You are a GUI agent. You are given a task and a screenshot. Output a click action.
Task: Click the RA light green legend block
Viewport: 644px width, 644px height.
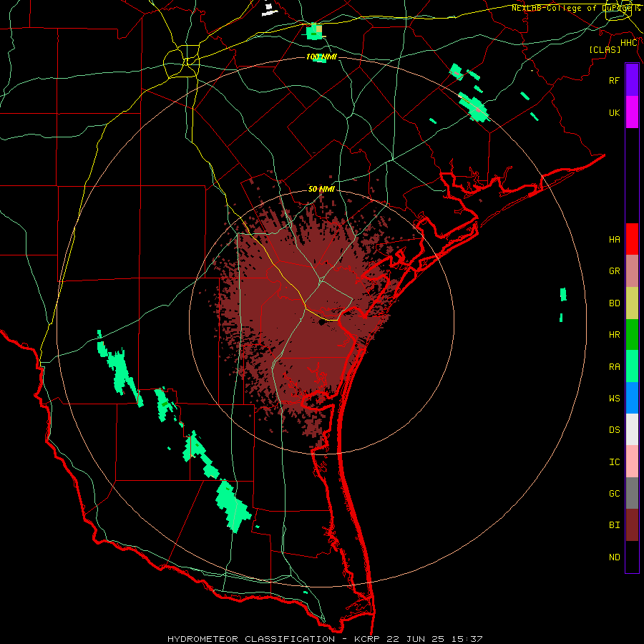point(632,366)
